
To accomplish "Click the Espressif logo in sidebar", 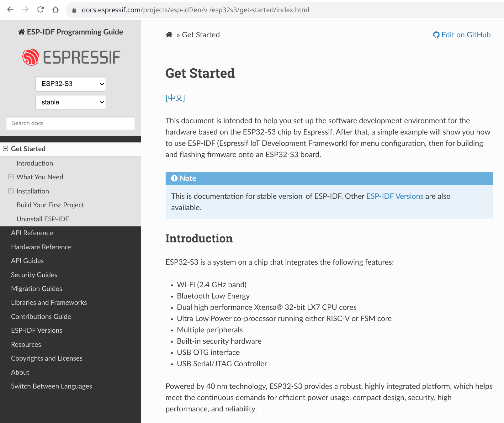I will click(71, 57).
